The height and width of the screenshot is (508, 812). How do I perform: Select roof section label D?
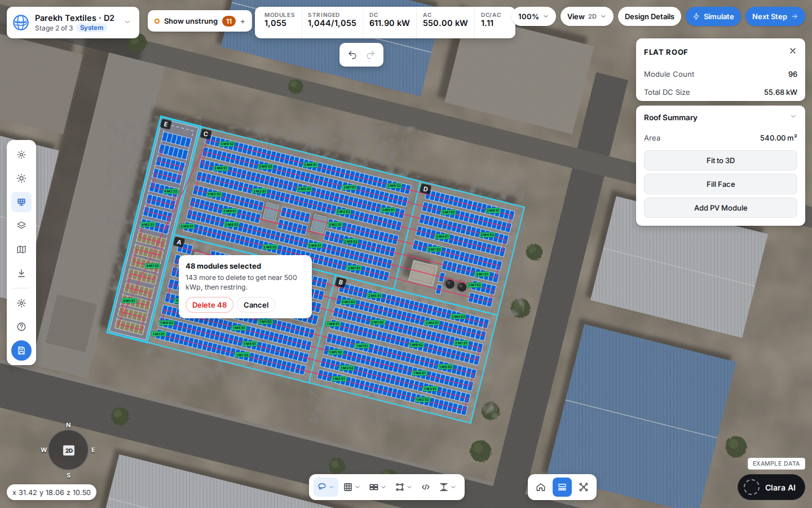pyautogui.click(x=426, y=189)
